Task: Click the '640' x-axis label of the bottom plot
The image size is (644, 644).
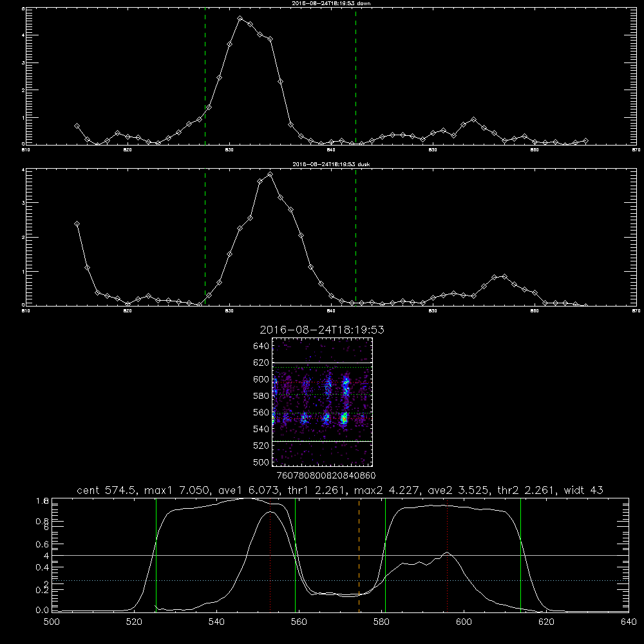Action: pos(629,622)
